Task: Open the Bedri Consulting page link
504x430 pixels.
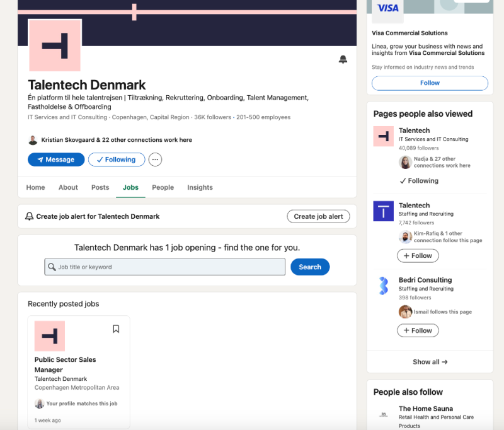Action: tap(425, 280)
